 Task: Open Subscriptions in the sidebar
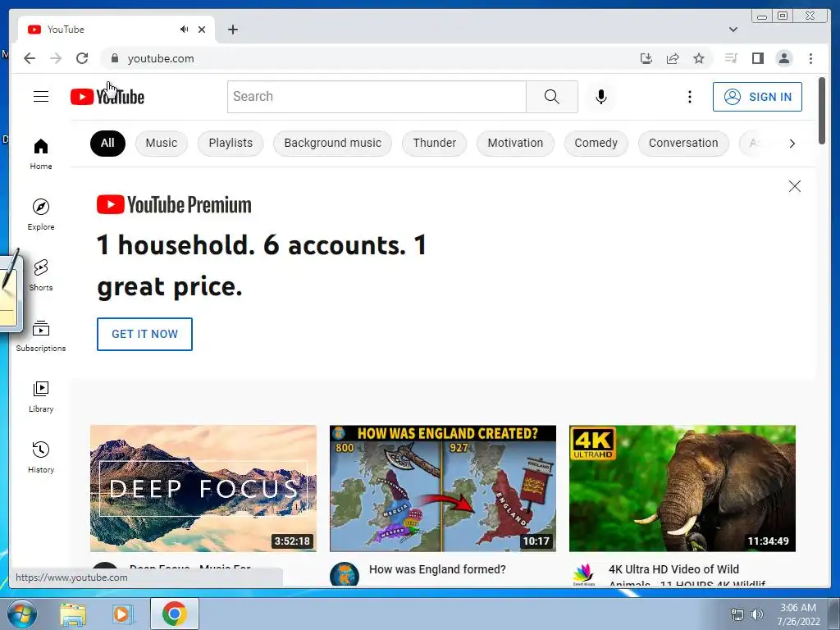click(x=41, y=336)
